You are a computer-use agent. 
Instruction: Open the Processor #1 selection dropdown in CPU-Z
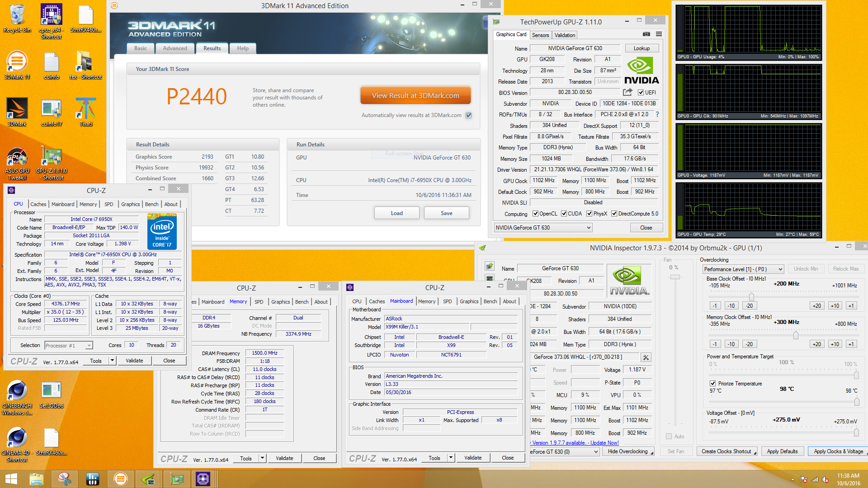point(69,346)
